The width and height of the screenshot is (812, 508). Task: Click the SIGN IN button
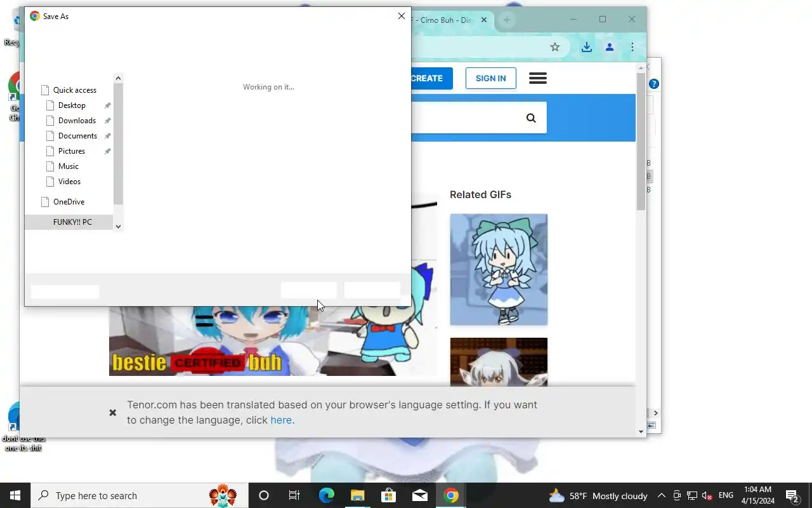(x=491, y=78)
